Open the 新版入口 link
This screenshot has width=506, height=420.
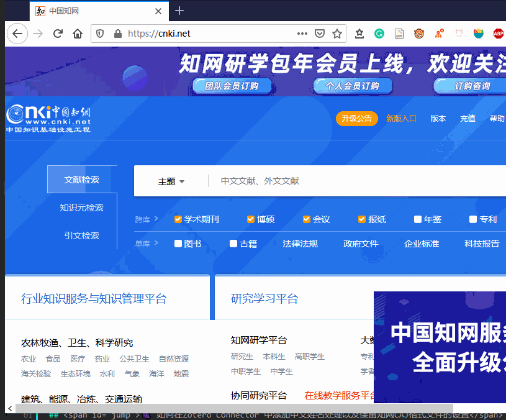pyautogui.click(x=401, y=119)
